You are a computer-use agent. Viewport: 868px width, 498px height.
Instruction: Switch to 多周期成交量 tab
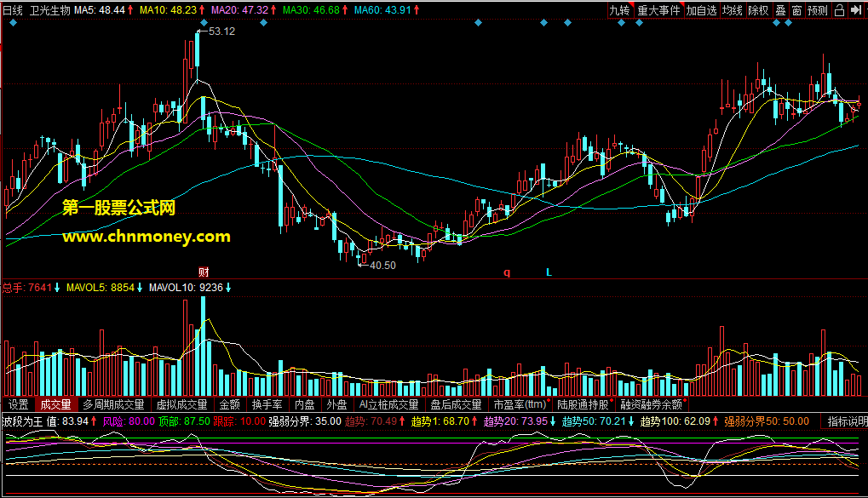pyautogui.click(x=113, y=404)
